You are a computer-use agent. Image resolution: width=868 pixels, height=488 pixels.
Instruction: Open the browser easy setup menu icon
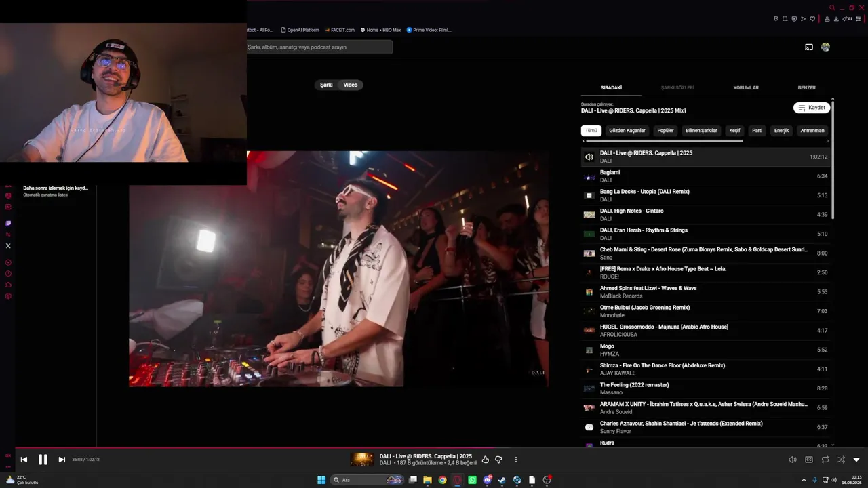tap(859, 19)
